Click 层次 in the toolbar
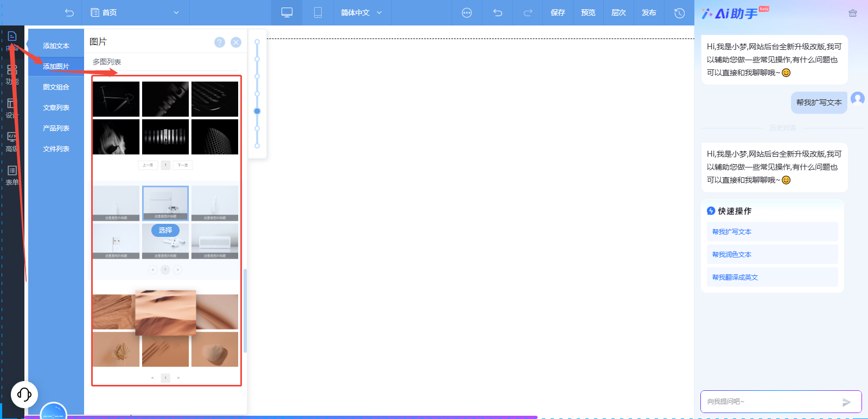 coord(618,12)
